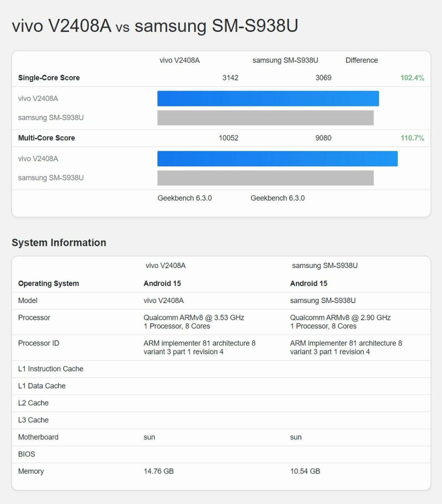The width and height of the screenshot is (442, 504).
Task: Click the Multi-Core Score row label
Action: 46,138
